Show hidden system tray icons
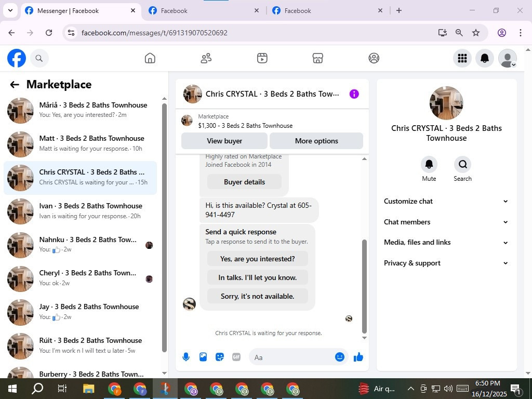 coord(410,389)
